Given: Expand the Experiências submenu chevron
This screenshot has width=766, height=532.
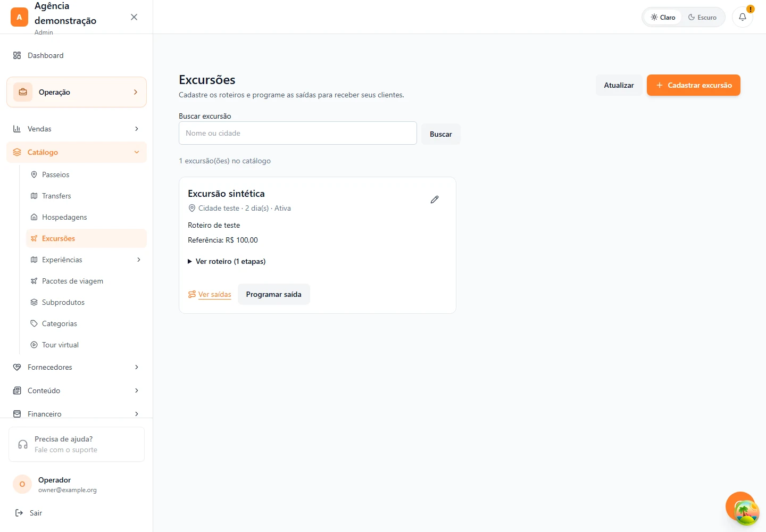Looking at the screenshot, I should coord(139,260).
